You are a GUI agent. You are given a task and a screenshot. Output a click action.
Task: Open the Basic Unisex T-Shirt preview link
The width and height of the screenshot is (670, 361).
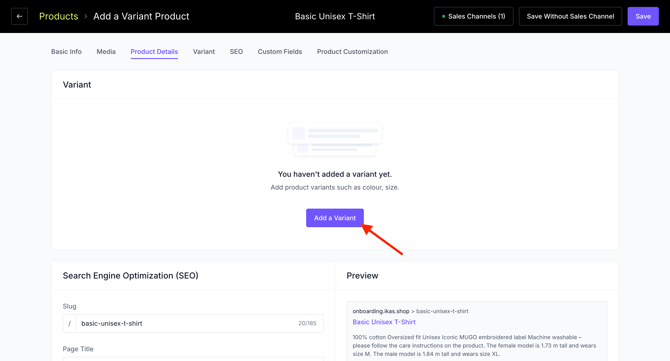[384, 322]
